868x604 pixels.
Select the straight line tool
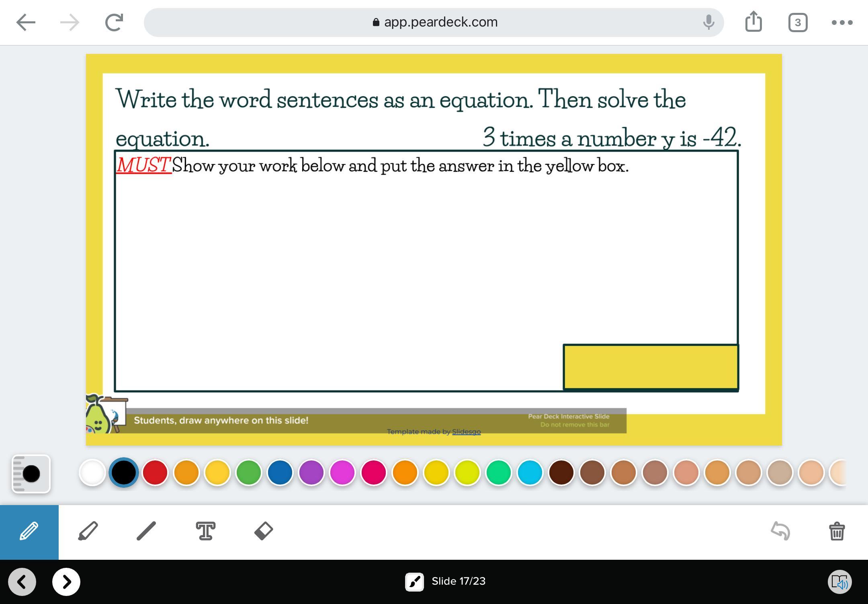[x=146, y=532]
